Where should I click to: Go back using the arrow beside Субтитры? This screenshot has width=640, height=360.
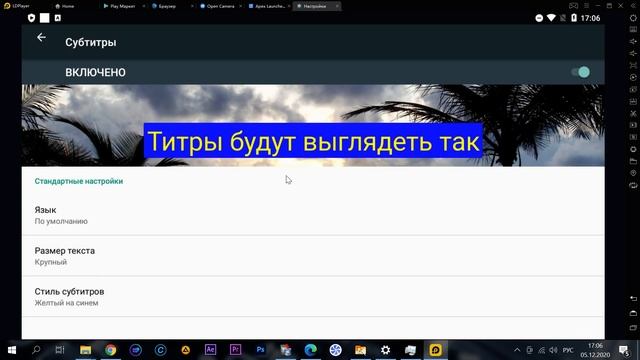pyautogui.click(x=41, y=38)
